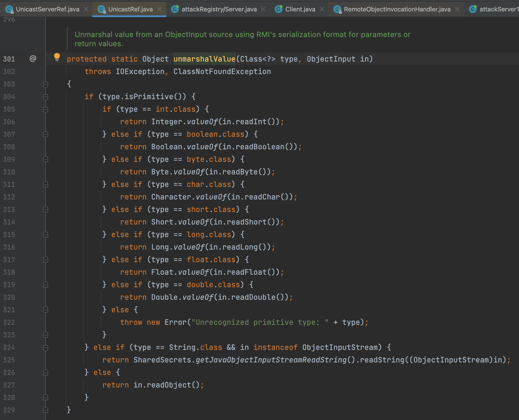Collapse the String.class branch at line 324

pyautogui.click(x=46, y=348)
